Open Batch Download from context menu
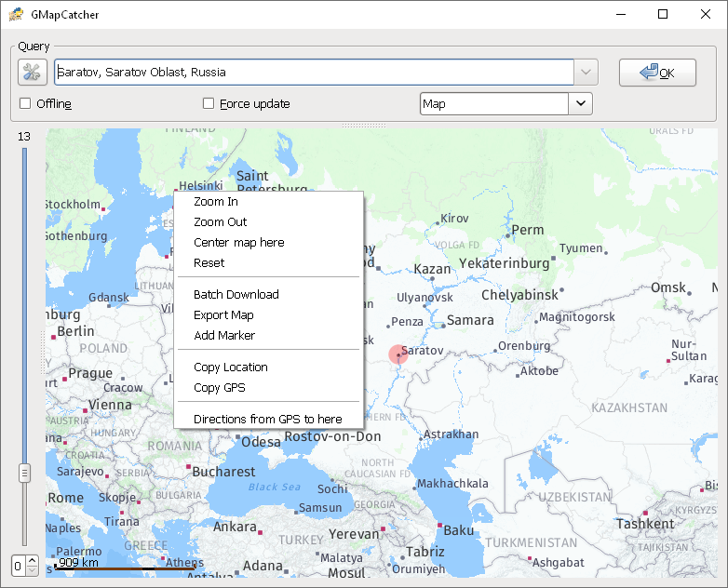728x588 pixels. tap(268, 294)
